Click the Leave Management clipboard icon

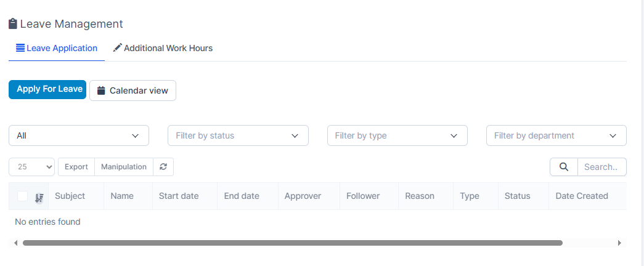point(12,24)
